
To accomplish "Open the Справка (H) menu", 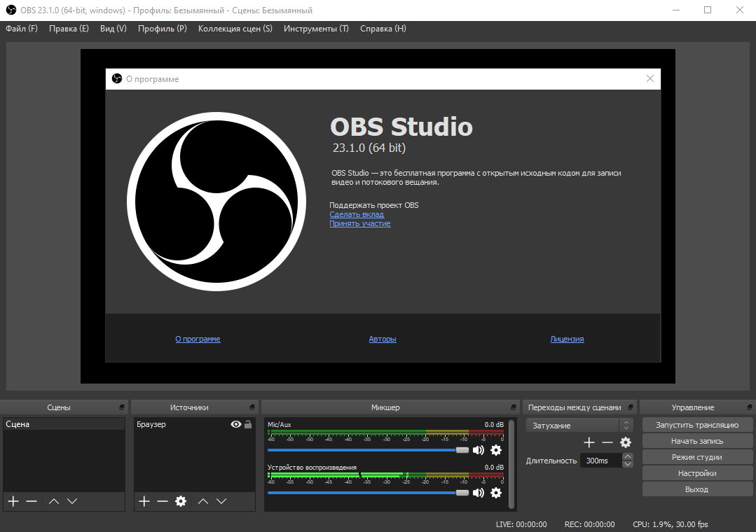I will [383, 29].
